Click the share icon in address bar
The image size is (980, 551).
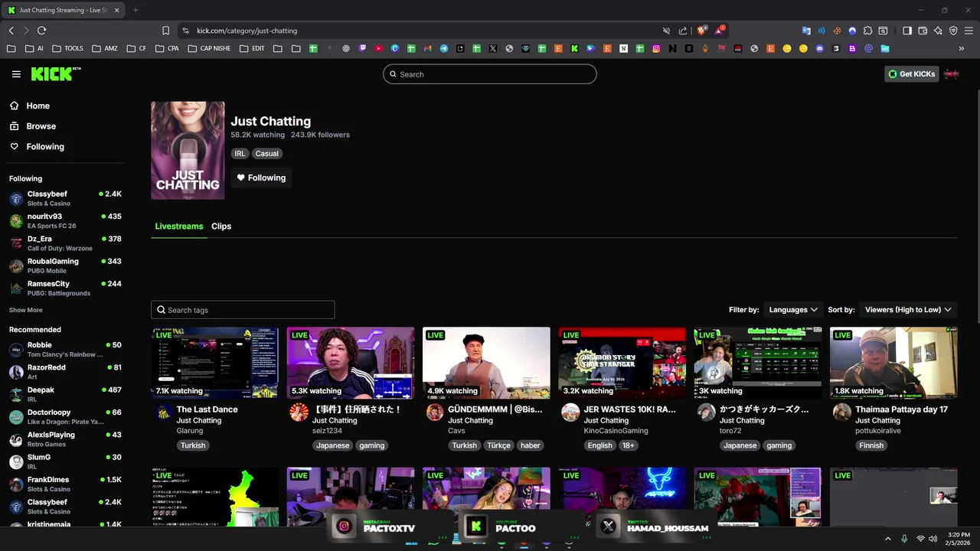pyautogui.click(x=682, y=31)
